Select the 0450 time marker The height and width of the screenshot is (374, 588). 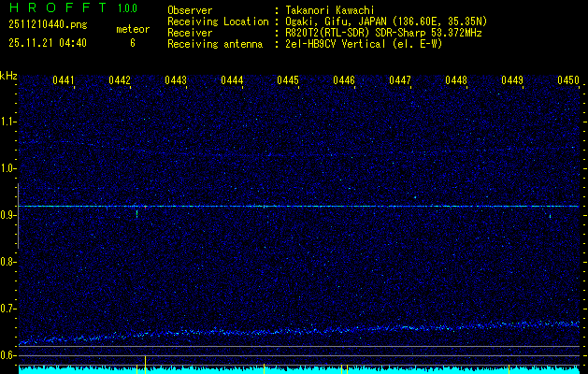[568, 81]
